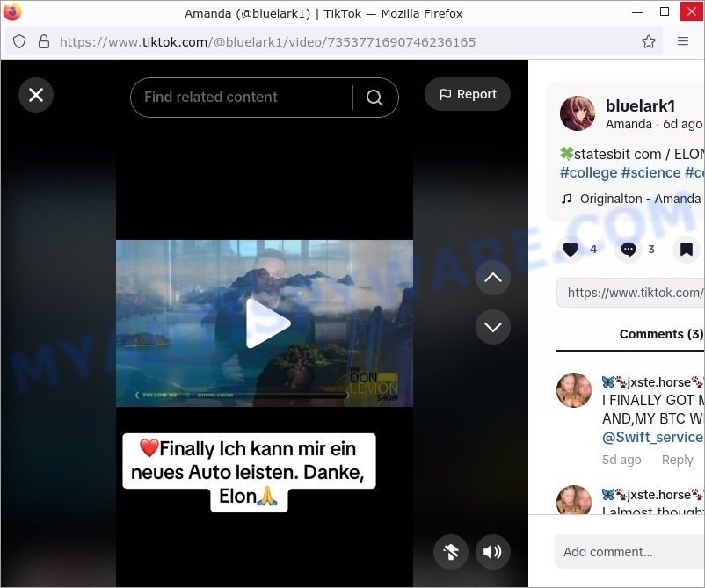Switch to the Comments (3) tab
The image size is (705, 588).
click(x=661, y=334)
